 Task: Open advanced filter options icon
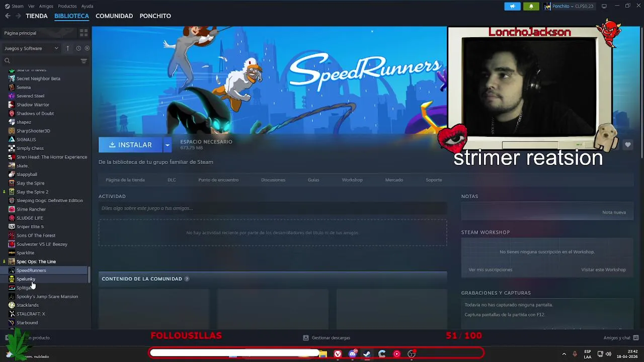(x=84, y=61)
